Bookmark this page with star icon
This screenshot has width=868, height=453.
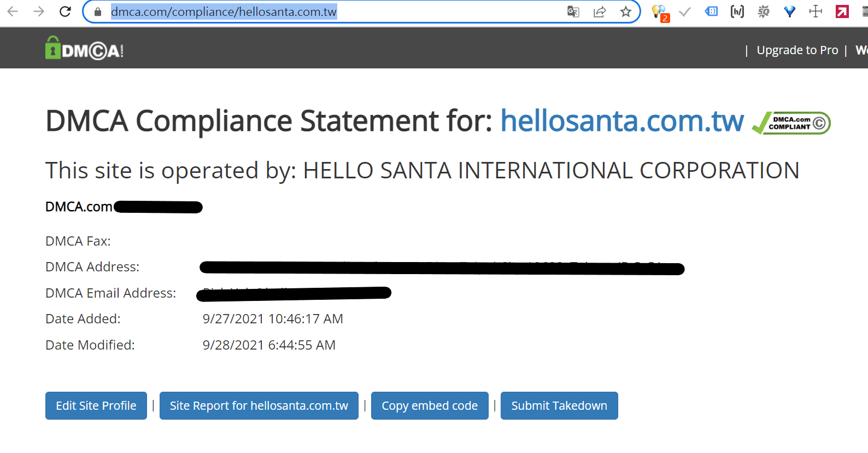[x=626, y=11]
